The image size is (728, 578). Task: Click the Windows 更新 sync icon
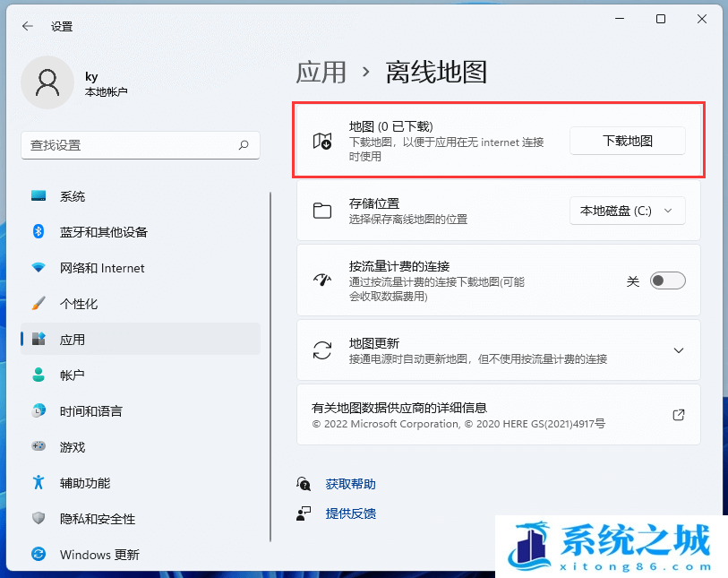[39, 555]
